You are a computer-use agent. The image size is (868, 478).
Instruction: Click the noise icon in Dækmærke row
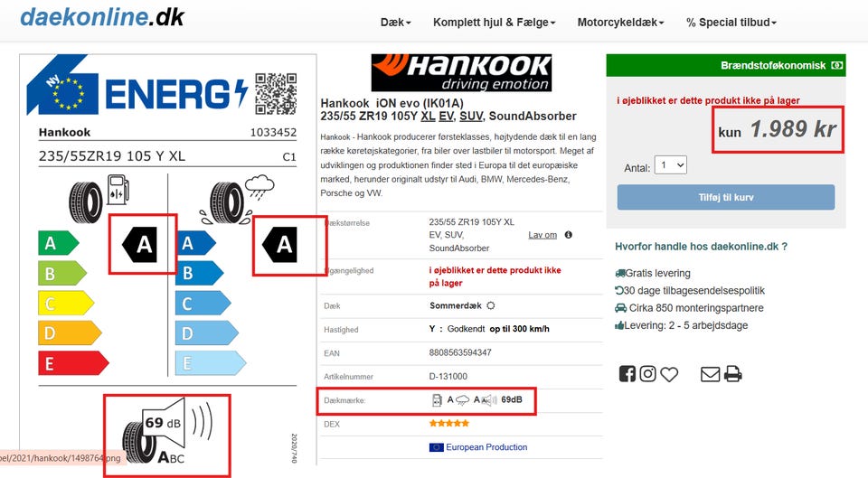point(489,400)
